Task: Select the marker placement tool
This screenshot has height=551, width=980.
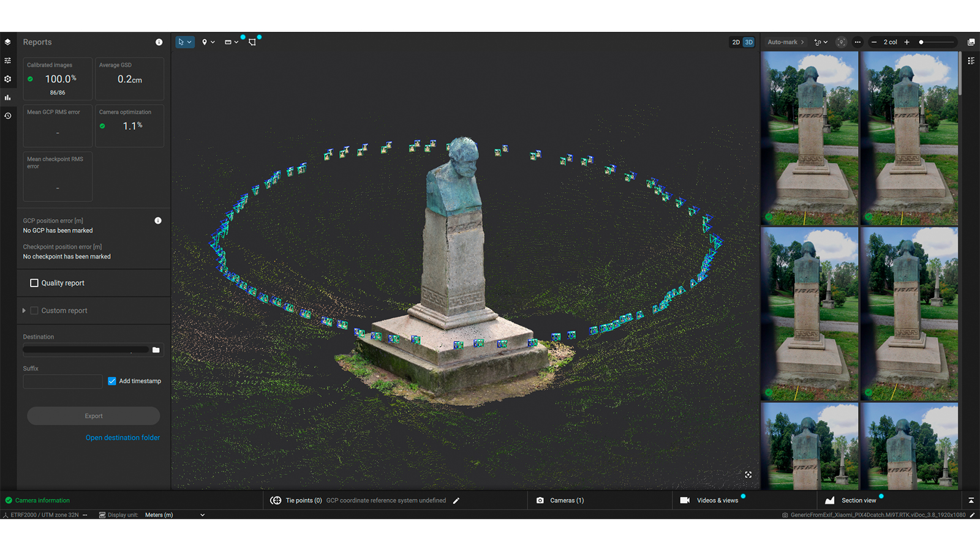Action: pyautogui.click(x=205, y=42)
